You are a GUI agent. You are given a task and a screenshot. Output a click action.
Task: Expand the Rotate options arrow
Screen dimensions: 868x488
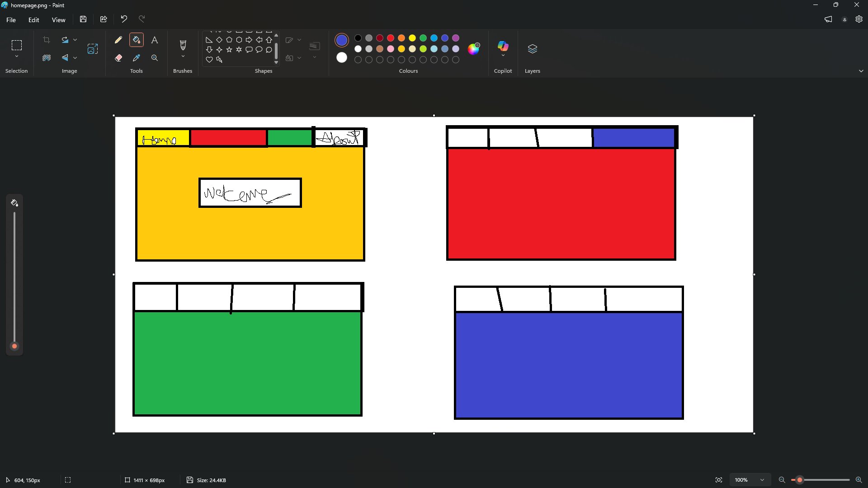[x=75, y=40]
